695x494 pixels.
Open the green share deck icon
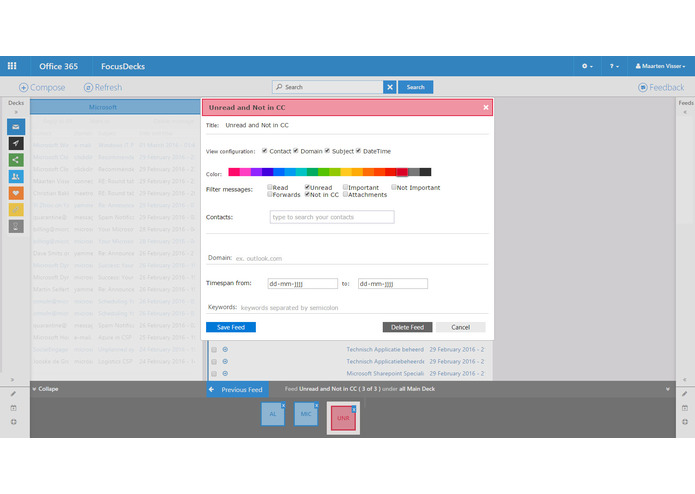click(16, 160)
